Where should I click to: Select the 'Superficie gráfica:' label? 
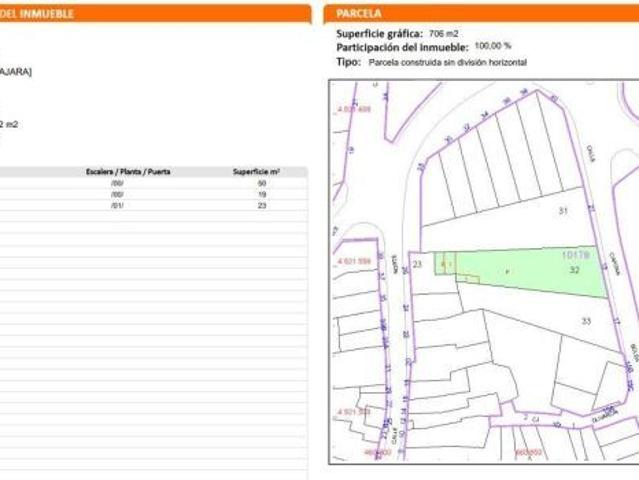(x=380, y=34)
